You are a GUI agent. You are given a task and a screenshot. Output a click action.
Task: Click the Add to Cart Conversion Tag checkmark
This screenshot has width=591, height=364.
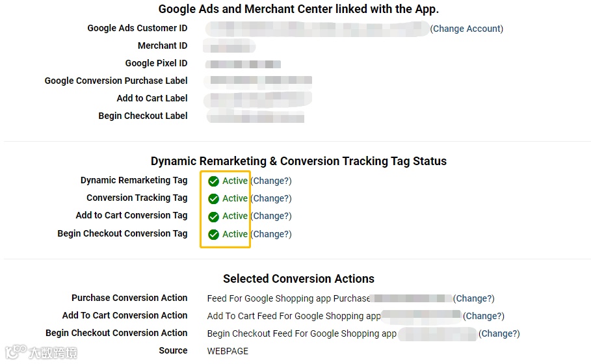[x=213, y=216]
